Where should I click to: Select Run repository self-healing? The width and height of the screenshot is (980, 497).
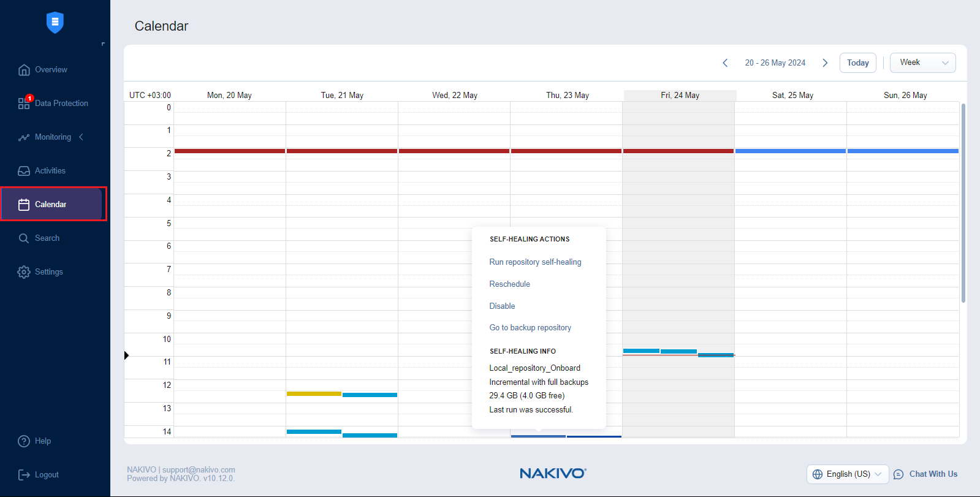pyautogui.click(x=535, y=262)
